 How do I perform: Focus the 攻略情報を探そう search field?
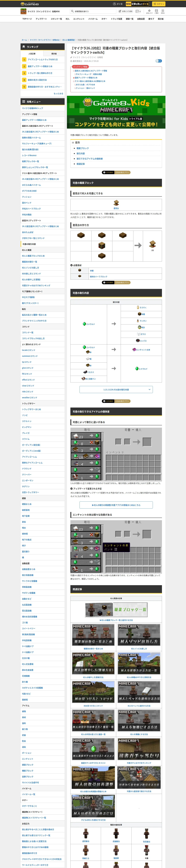(x=93, y=11)
